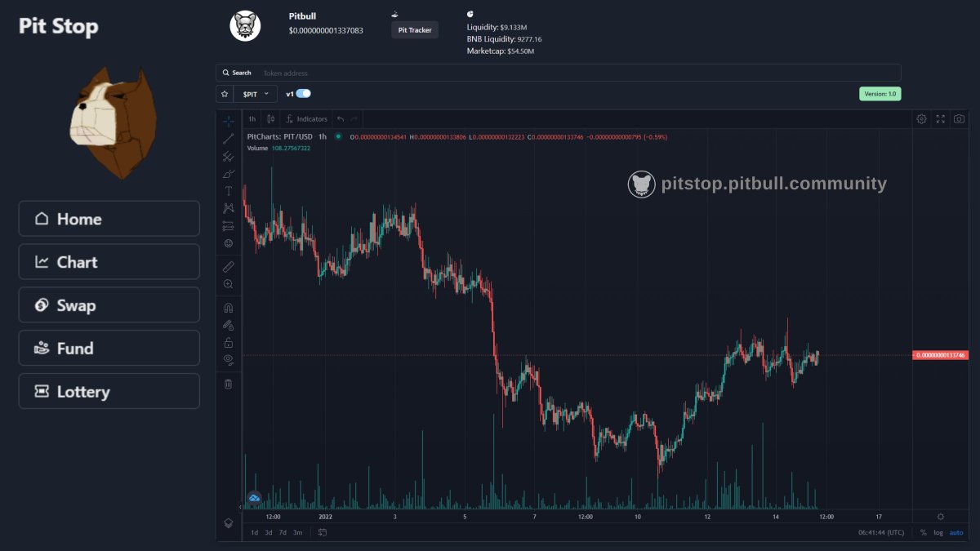Change candle chart style icon

[271, 119]
